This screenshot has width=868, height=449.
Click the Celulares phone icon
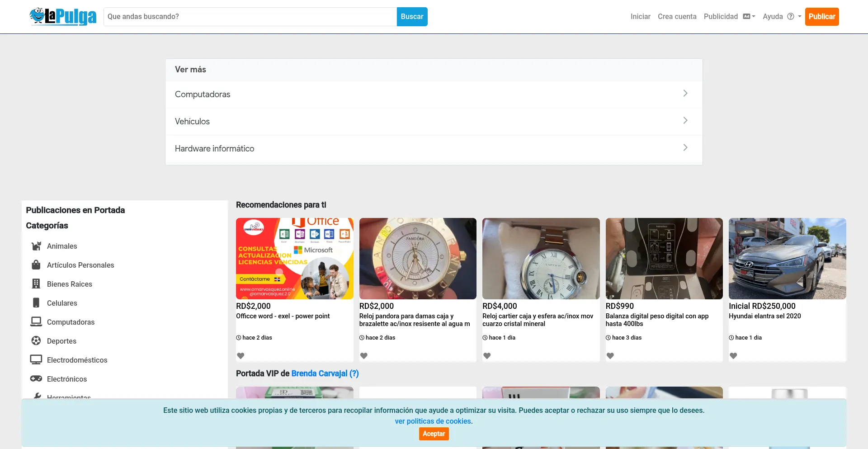[x=36, y=303]
